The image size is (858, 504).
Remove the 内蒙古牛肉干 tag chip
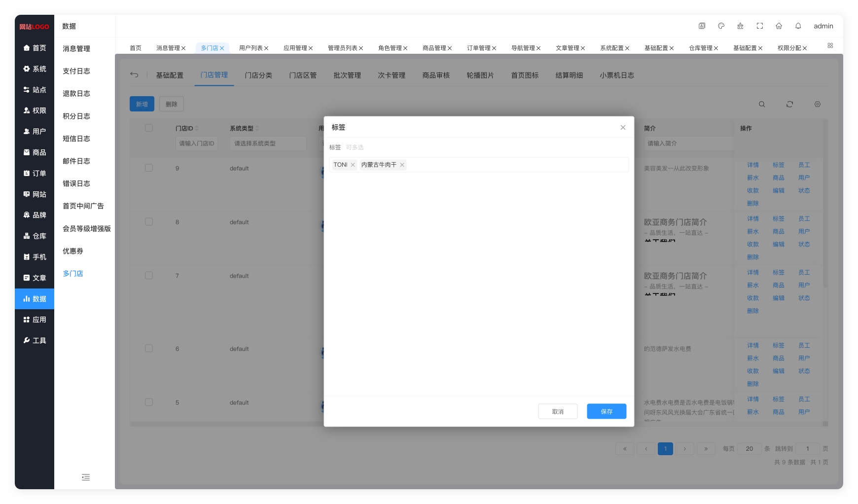[402, 165]
